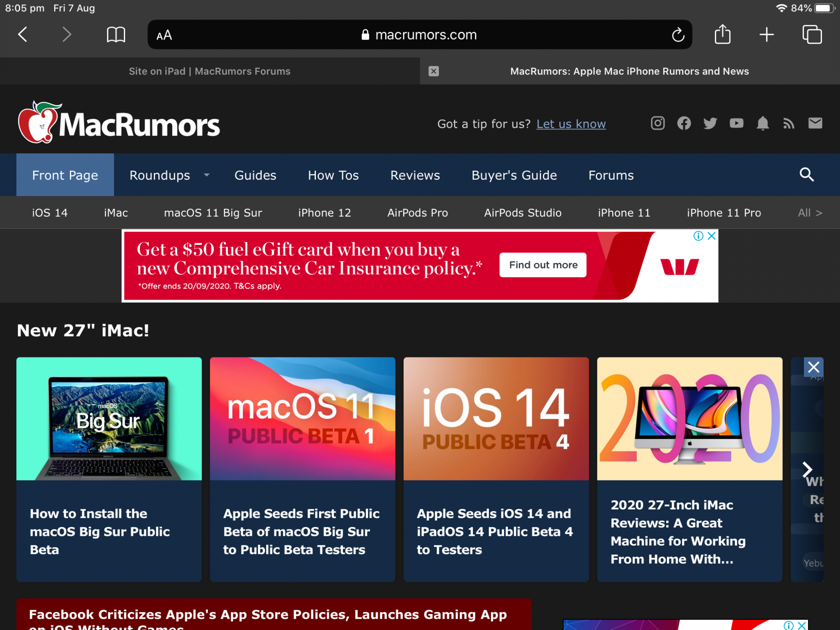This screenshot has width=840, height=630.
Task: Open the AirPods Studio roundup link
Action: [x=522, y=213]
